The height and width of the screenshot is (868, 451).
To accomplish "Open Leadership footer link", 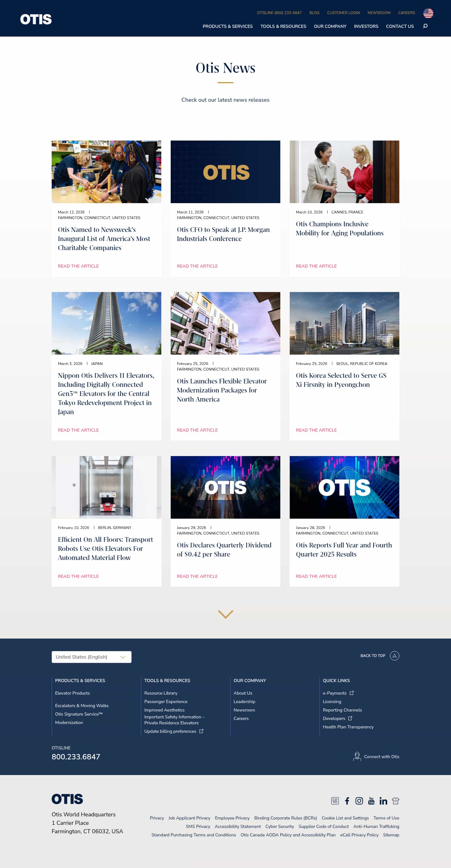I will pos(244,701).
